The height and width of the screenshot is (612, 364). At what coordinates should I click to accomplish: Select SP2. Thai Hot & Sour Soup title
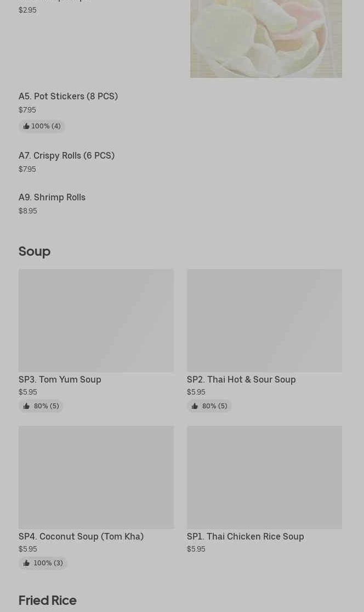pos(241,379)
